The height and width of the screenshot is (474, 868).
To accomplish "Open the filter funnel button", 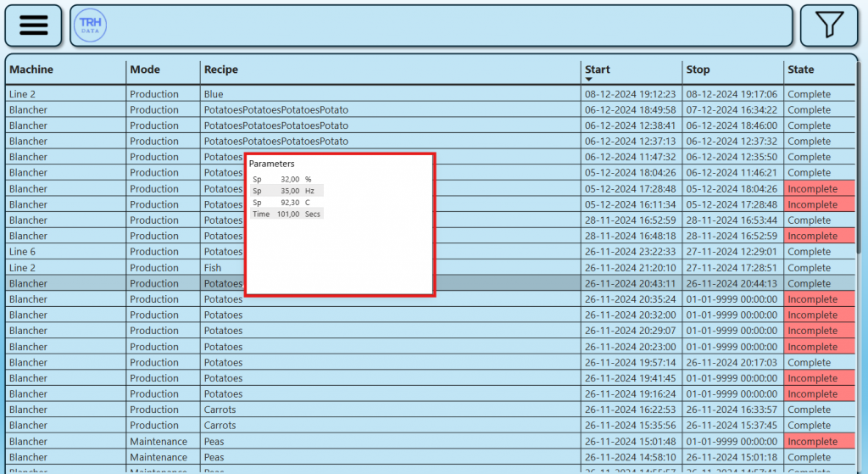I will click(x=829, y=25).
